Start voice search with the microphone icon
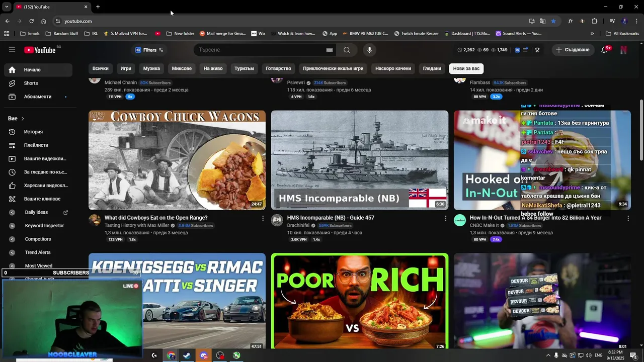Screen dimensions: 644x362 tap(369, 50)
